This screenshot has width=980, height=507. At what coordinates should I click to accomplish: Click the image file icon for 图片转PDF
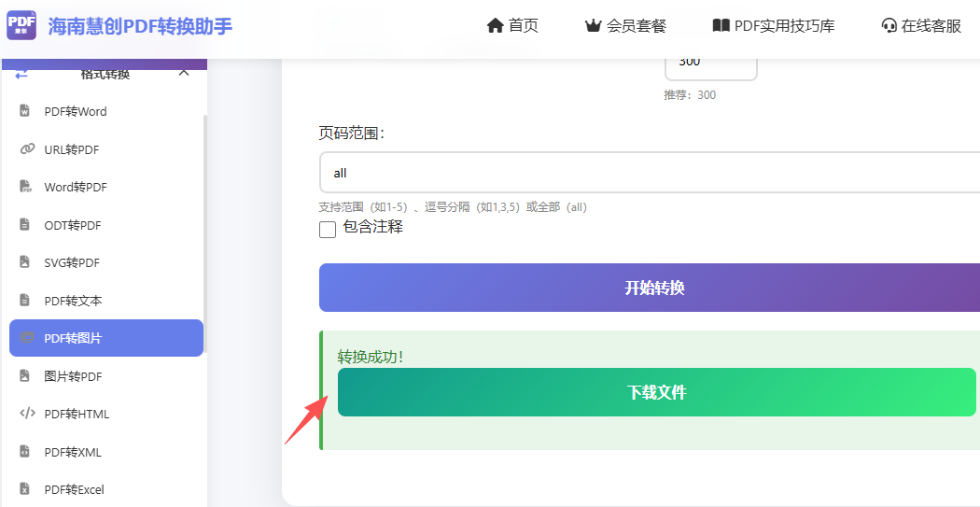25,375
